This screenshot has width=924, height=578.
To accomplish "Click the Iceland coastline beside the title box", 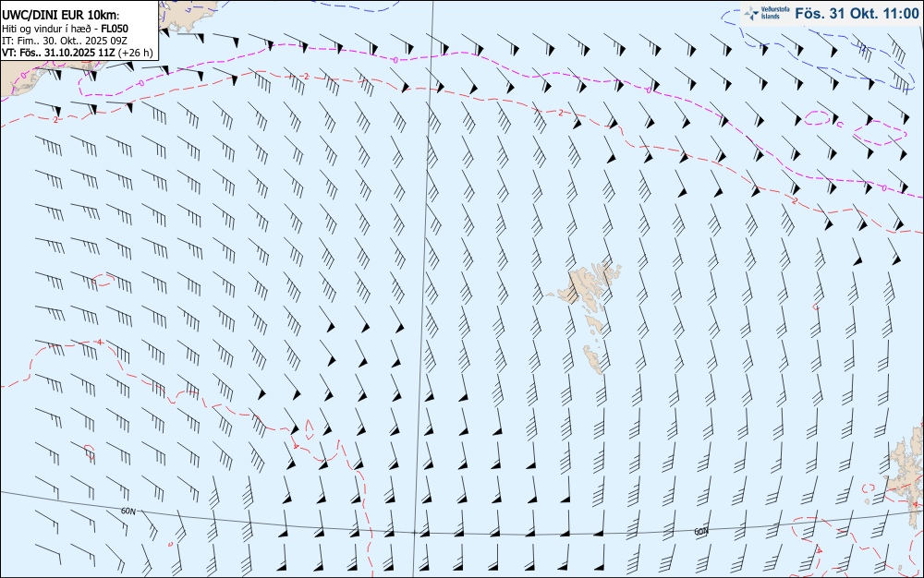I will (x=188, y=15).
